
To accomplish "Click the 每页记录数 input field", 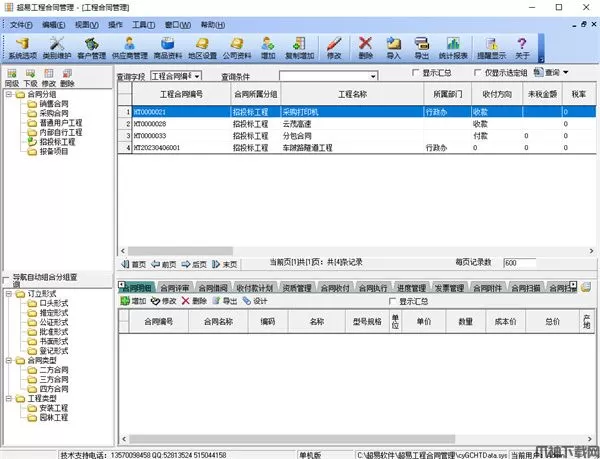I will [x=519, y=263].
